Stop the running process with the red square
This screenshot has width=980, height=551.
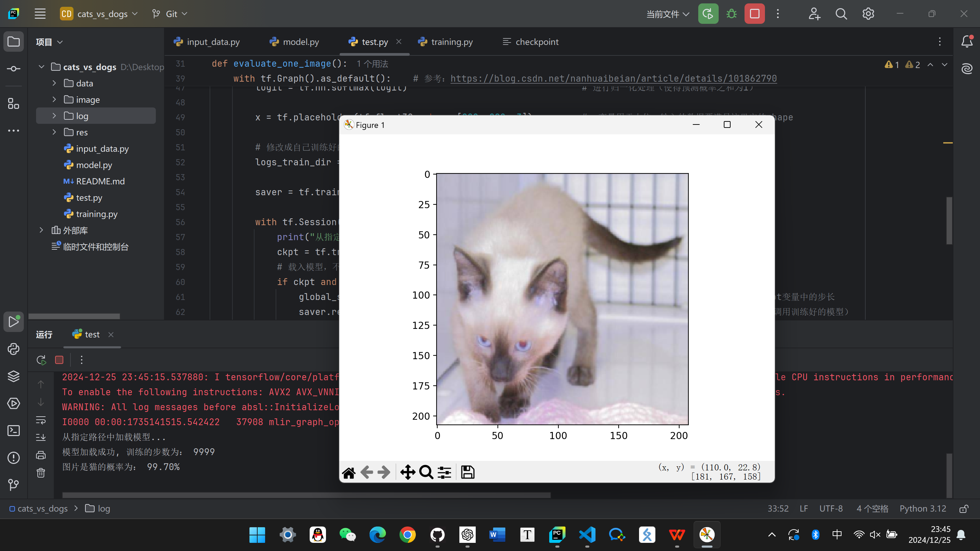59,360
